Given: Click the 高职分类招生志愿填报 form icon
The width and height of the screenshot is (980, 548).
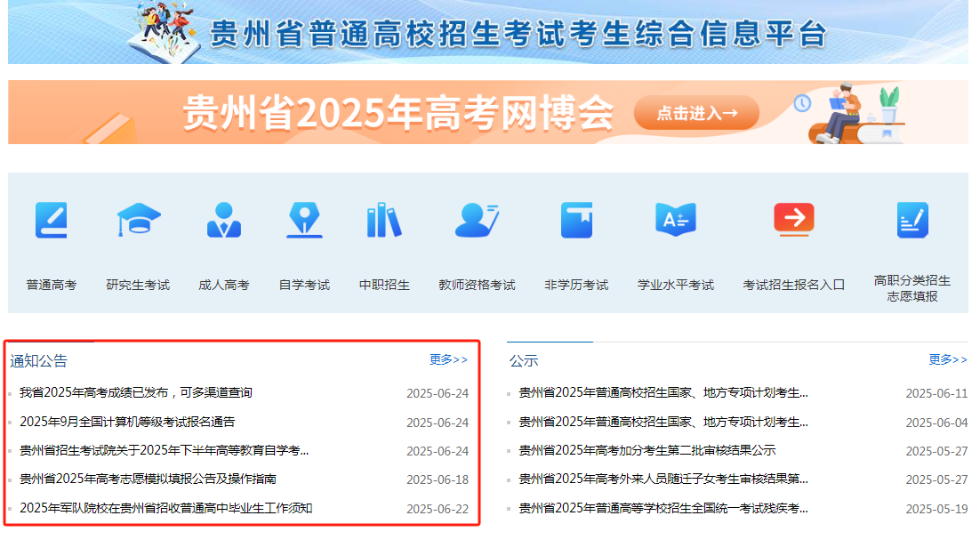Looking at the screenshot, I should point(912,220).
